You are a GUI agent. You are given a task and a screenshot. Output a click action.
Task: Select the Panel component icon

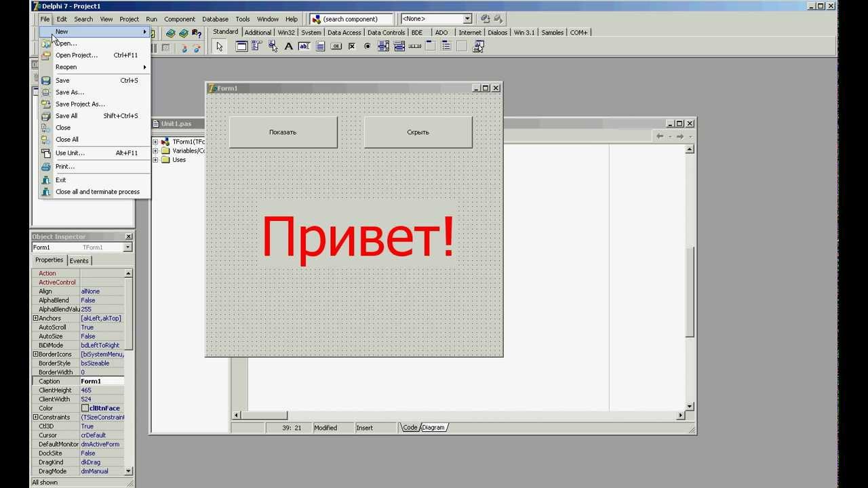point(462,46)
